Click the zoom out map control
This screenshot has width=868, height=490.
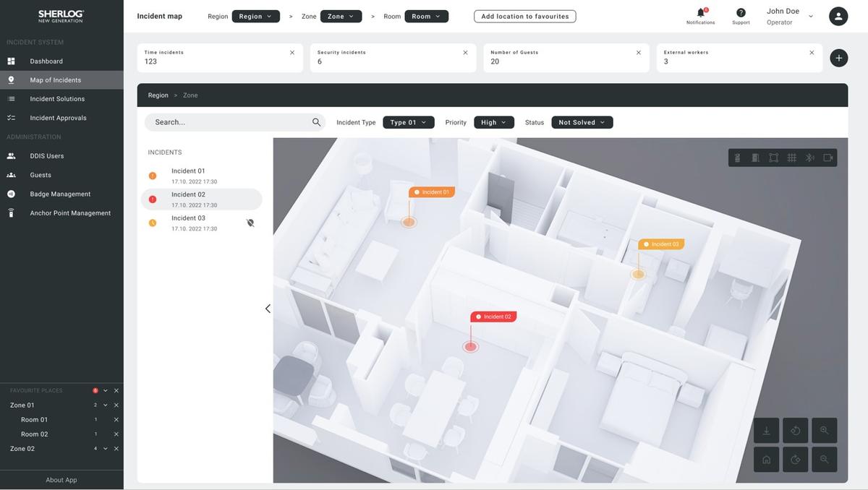click(824, 460)
